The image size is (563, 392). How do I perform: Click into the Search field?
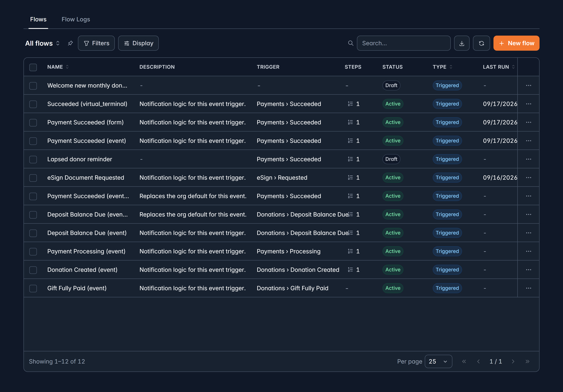404,43
